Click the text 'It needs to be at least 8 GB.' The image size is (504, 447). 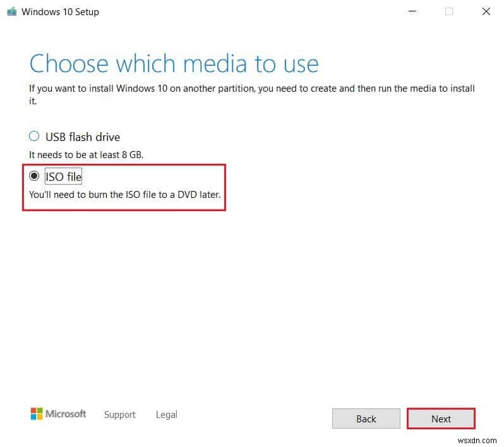[86, 155]
